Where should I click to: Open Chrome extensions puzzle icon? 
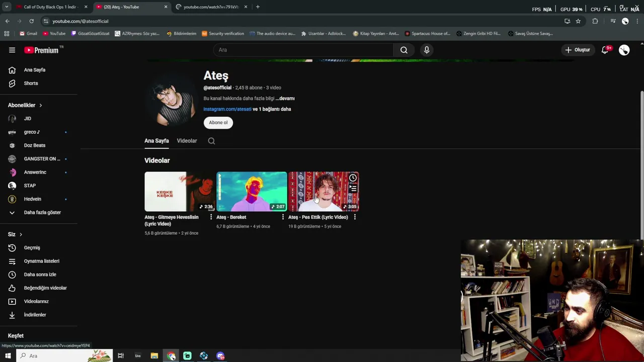pyautogui.click(x=595, y=21)
